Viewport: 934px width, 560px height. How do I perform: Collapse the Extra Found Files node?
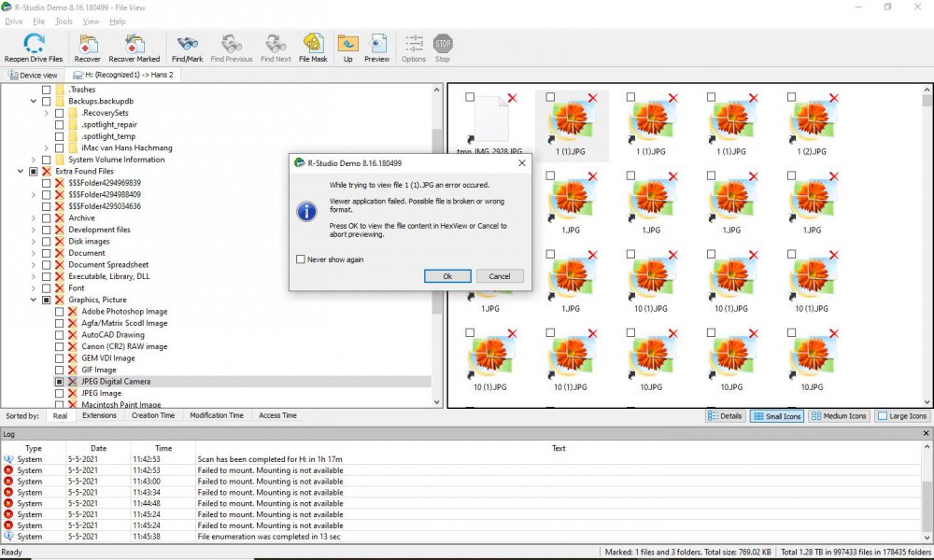click(x=21, y=172)
